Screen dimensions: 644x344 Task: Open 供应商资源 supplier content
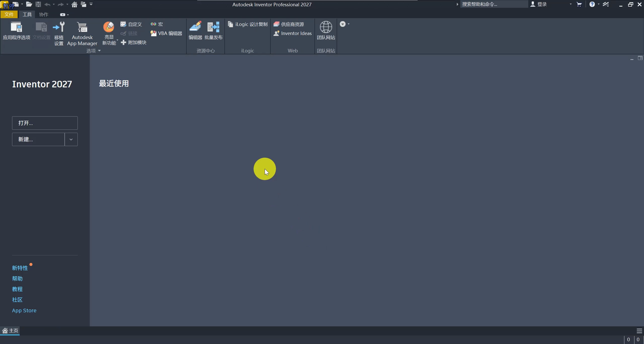(x=289, y=24)
